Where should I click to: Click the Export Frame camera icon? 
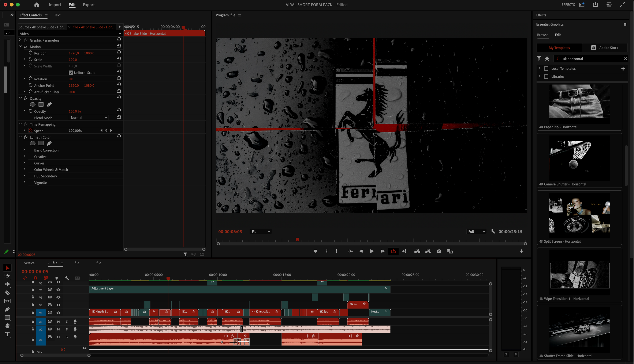[439, 251]
